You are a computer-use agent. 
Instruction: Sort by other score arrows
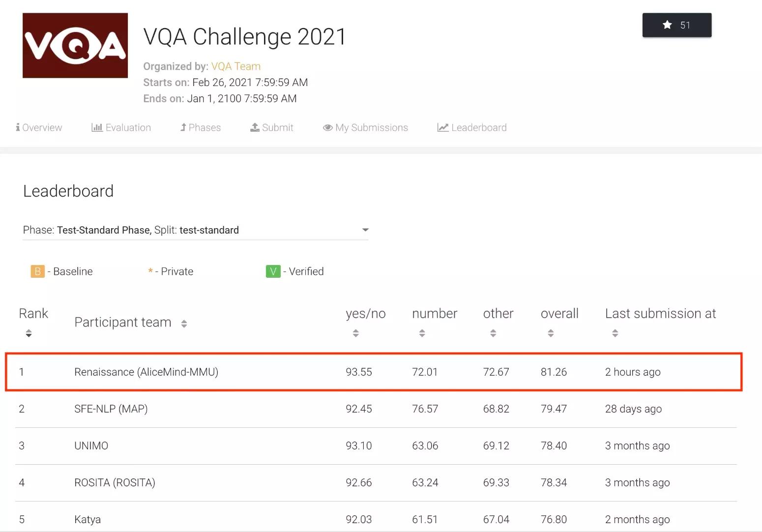pyautogui.click(x=493, y=333)
